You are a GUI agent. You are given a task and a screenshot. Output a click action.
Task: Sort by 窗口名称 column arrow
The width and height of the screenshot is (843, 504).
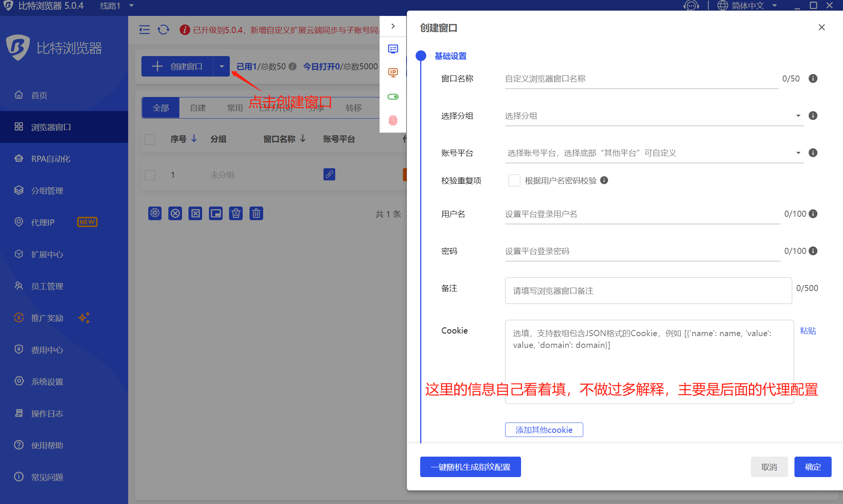pyautogui.click(x=303, y=138)
